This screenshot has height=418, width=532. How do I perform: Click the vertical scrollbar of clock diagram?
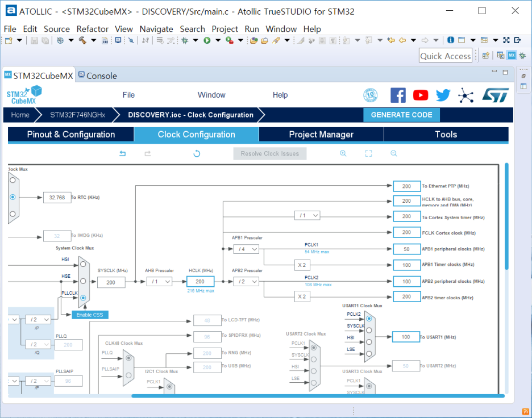tap(506, 216)
